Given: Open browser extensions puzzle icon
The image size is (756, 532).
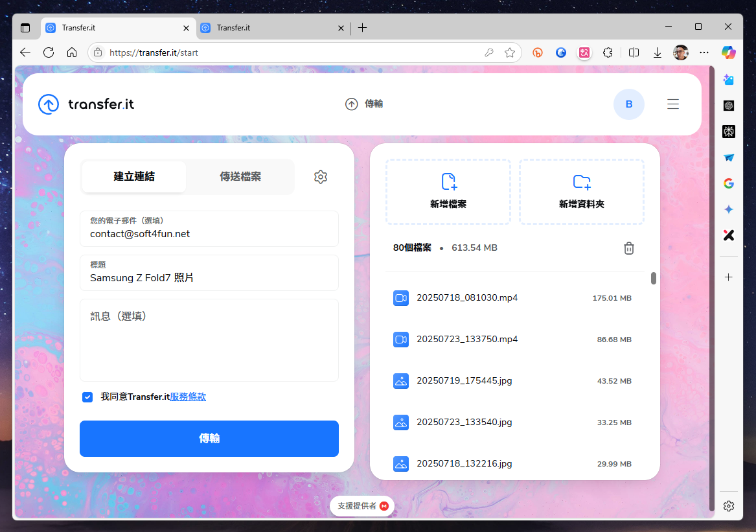Looking at the screenshot, I should 607,52.
